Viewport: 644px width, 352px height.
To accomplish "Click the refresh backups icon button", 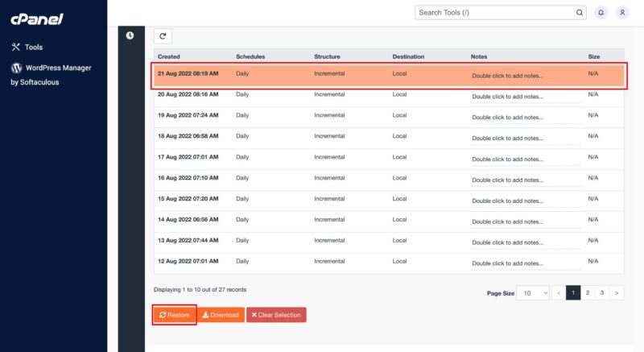I will click(x=163, y=36).
